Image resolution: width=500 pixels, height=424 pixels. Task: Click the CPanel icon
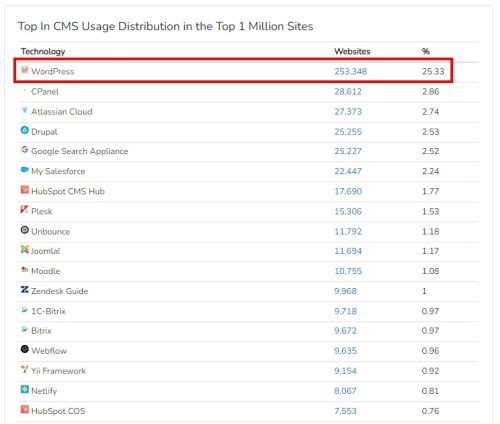[25, 90]
